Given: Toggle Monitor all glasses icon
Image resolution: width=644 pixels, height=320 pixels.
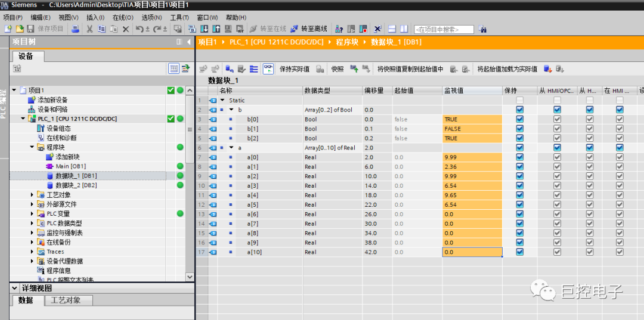Looking at the screenshot, I should click(268, 69).
